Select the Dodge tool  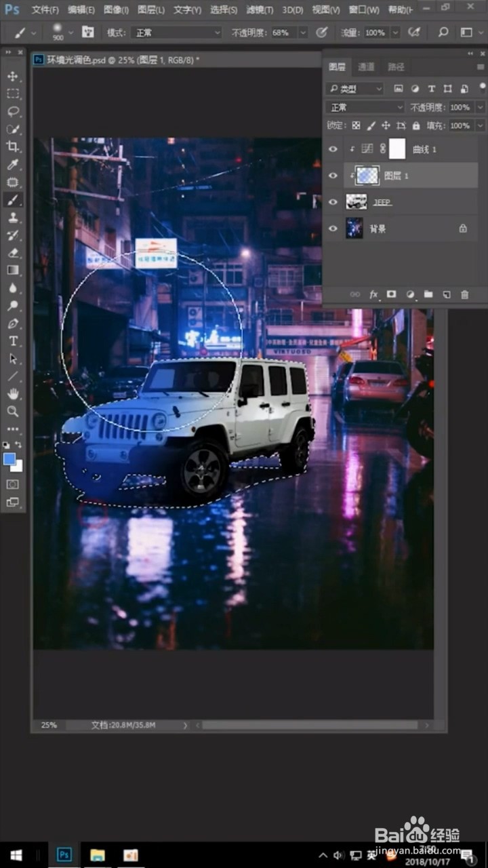pyautogui.click(x=13, y=306)
